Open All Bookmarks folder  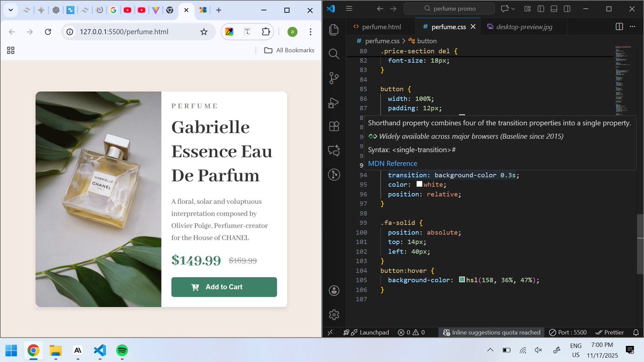coord(289,50)
